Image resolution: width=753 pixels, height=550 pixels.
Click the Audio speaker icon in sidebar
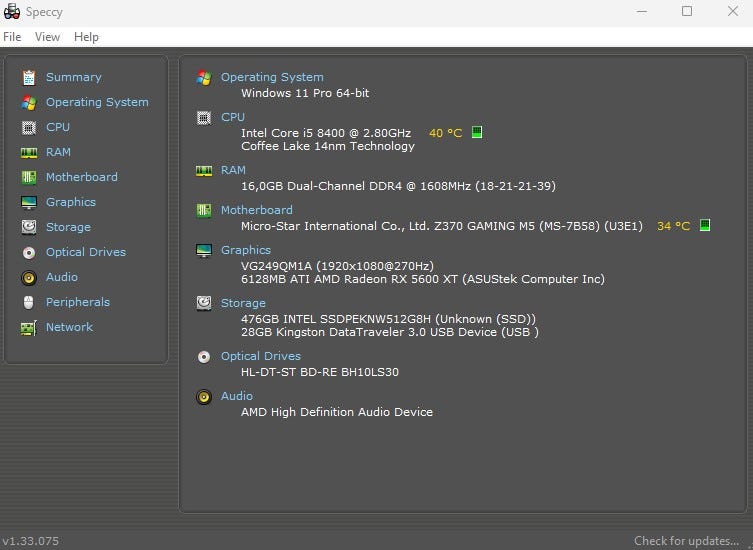[x=28, y=277]
